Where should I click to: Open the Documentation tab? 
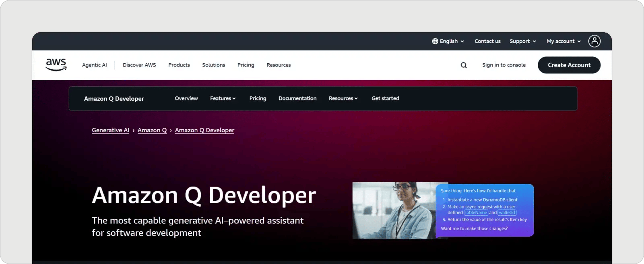click(297, 98)
